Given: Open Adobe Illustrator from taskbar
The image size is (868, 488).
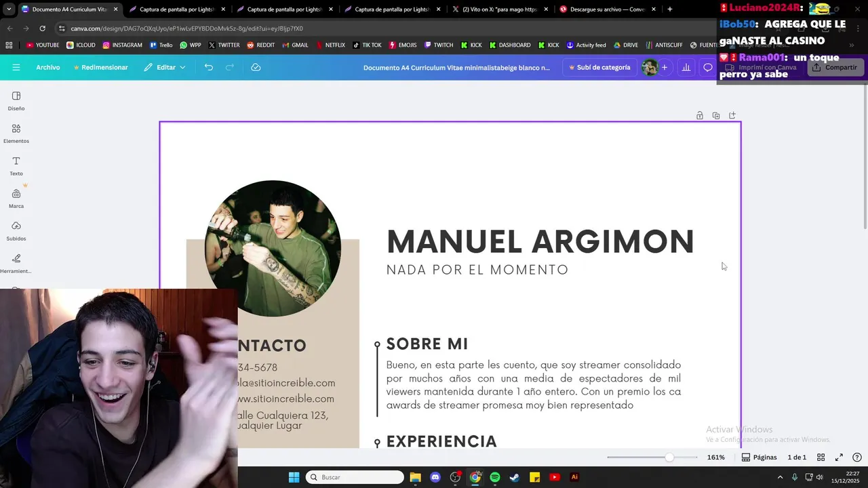Looking at the screenshot, I should [574, 477].
